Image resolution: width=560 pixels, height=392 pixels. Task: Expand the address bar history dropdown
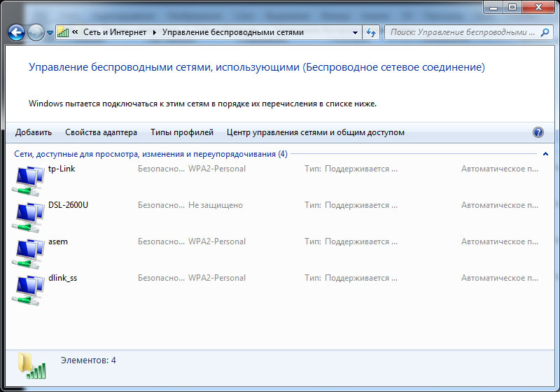(356, 32)
